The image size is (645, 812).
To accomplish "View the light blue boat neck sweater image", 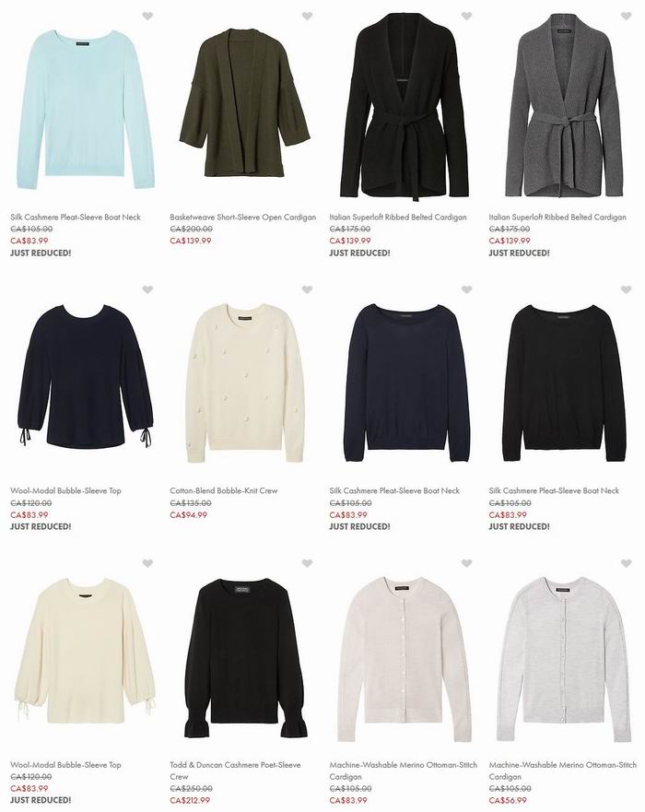I will (x=86, y=110).
